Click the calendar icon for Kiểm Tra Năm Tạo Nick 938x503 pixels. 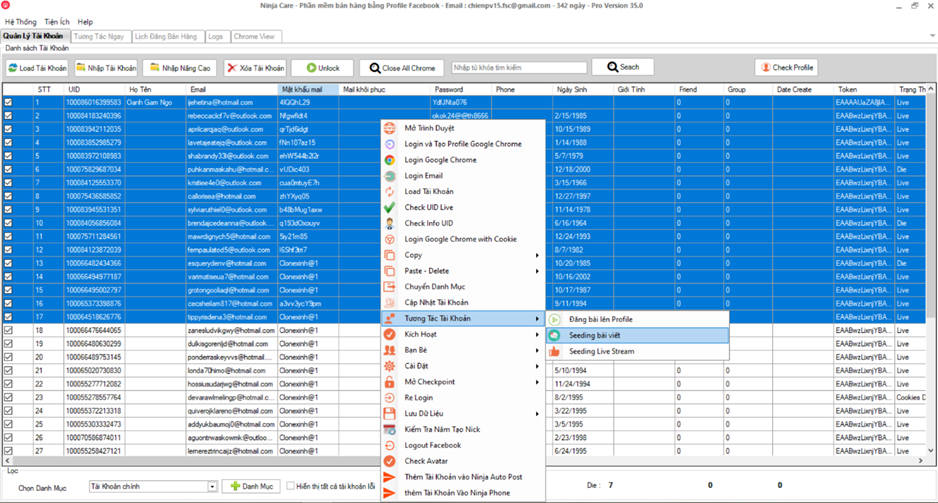(389, 429)
